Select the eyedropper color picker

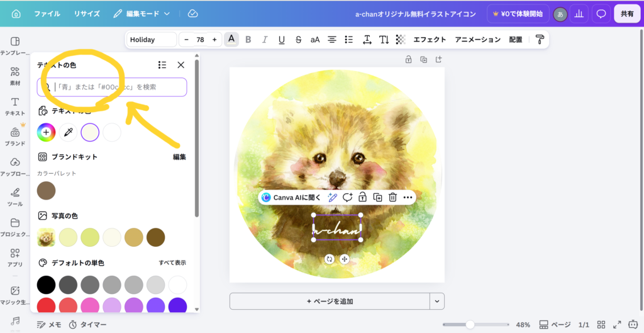coord(68,132)
